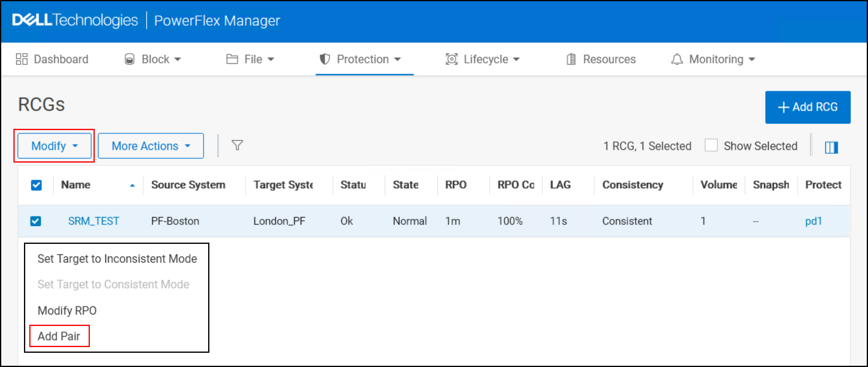Click the Lifecycle icon
The height and width of the screenshot is (367, 868).
tap(452, 59)
